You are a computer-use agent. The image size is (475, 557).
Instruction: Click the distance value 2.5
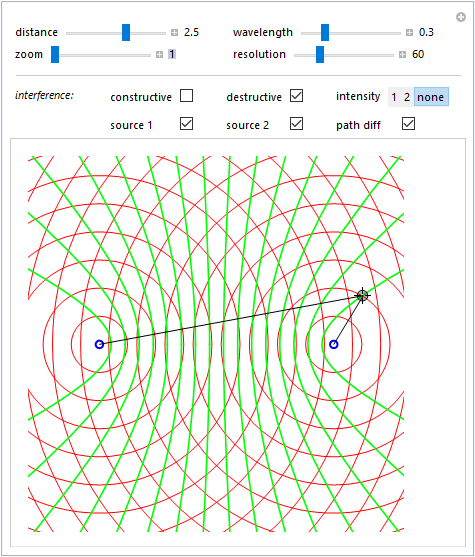click(191, 32)
